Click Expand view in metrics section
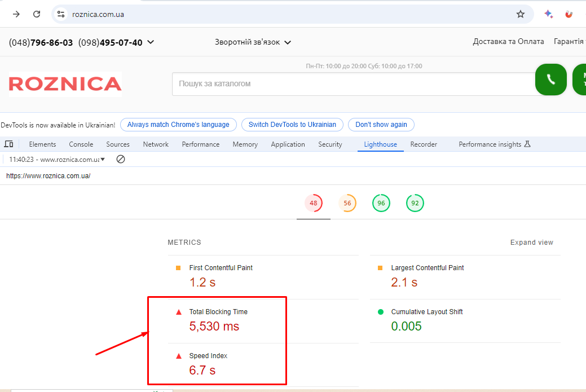 (531, 243)
